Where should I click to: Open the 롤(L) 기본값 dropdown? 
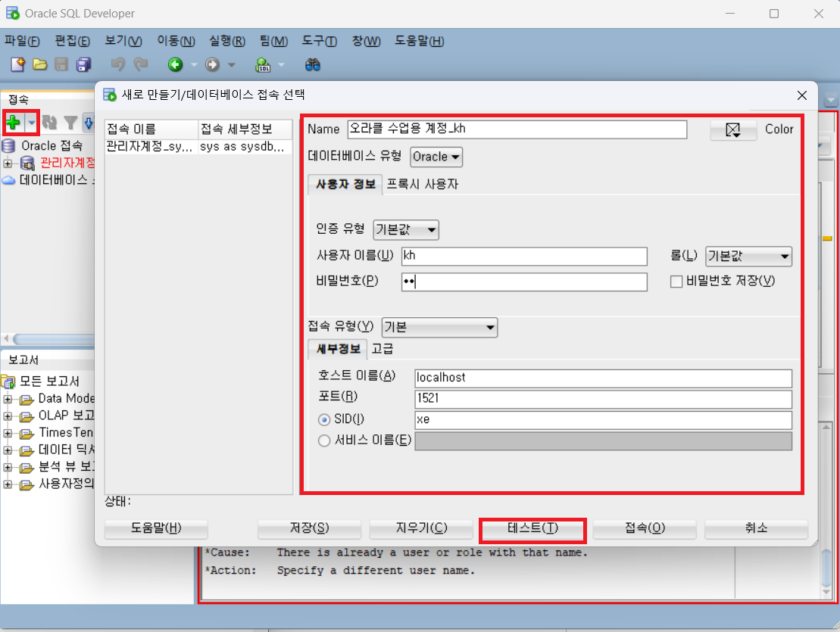coord(748,256)
